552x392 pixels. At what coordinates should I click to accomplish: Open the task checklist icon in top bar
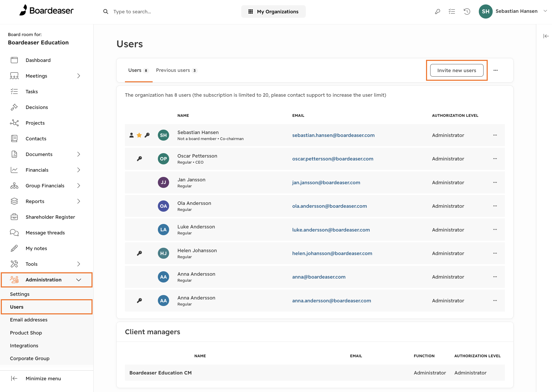point(452,11)
